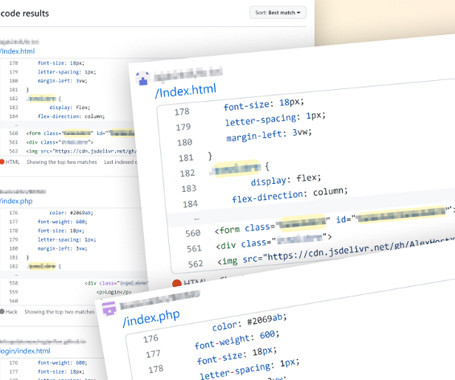Click 'Showing the top two matches' beside HTML label

pyautogui.click(x=62, y=162)
